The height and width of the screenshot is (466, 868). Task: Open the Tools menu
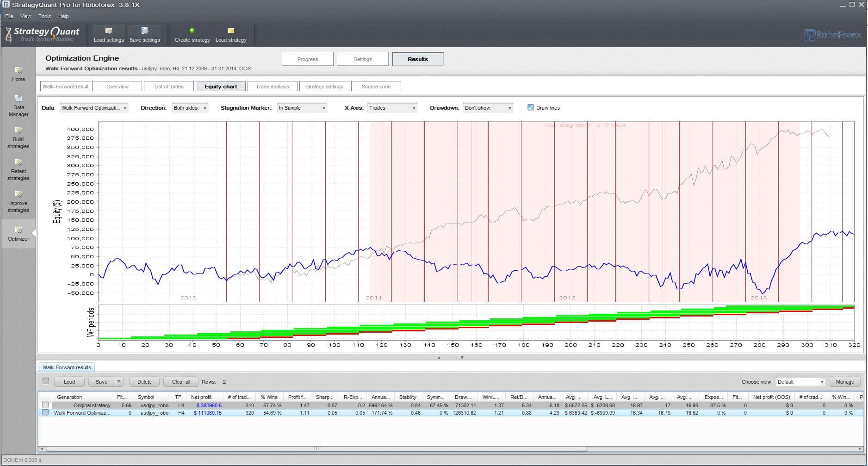(x=44, y=16)
